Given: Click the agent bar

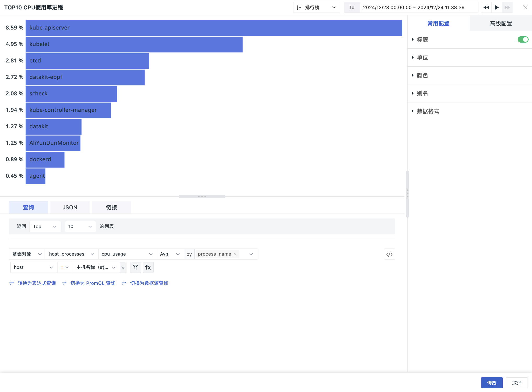Looking at the screenshot, I should [36, 176].
